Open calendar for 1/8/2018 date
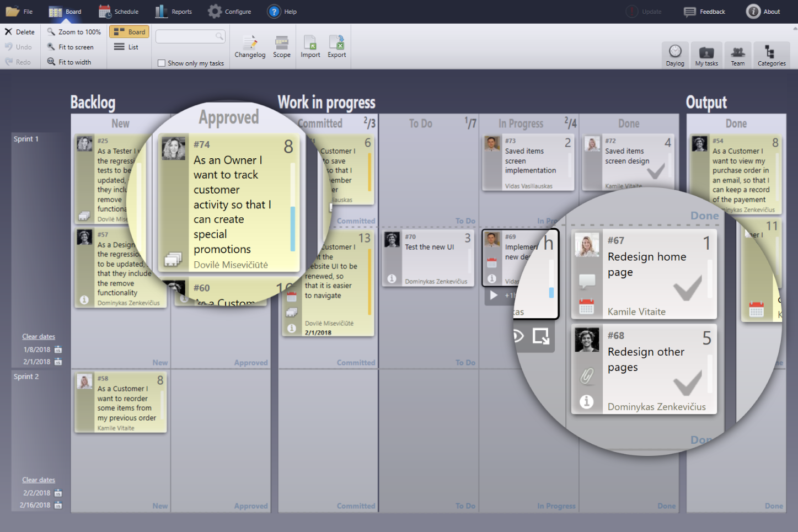The width and height of the screenshot is (798, 532). point(58,350)
